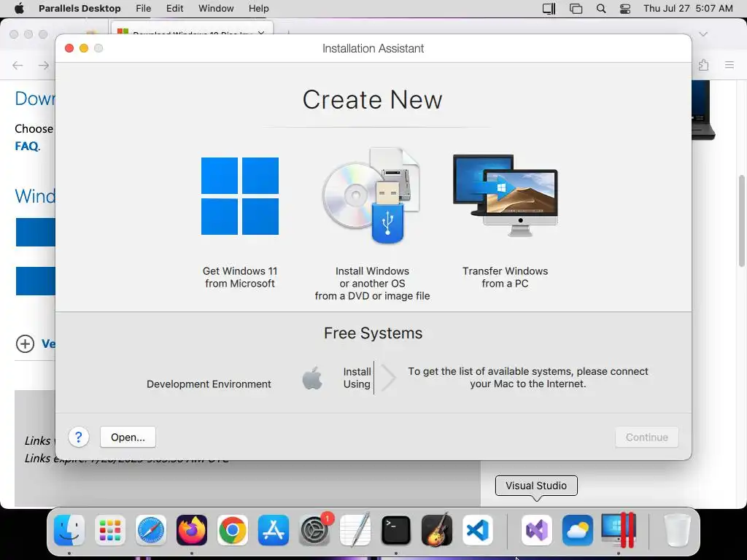Launch Visual Studio from the Dock
The height and width of the screenshot is (560, 747).
pos(537,530)
